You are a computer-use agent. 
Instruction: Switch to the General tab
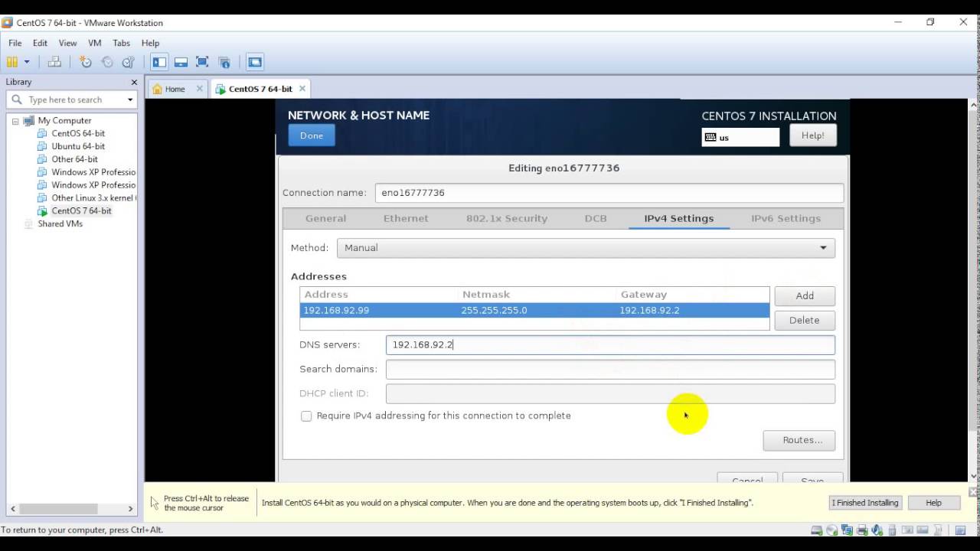(325, 218)
